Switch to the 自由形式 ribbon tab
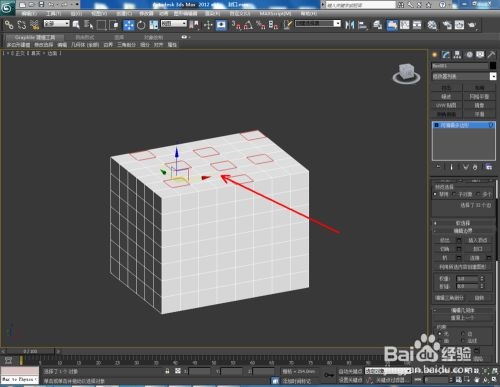 (x=85, y=37)
